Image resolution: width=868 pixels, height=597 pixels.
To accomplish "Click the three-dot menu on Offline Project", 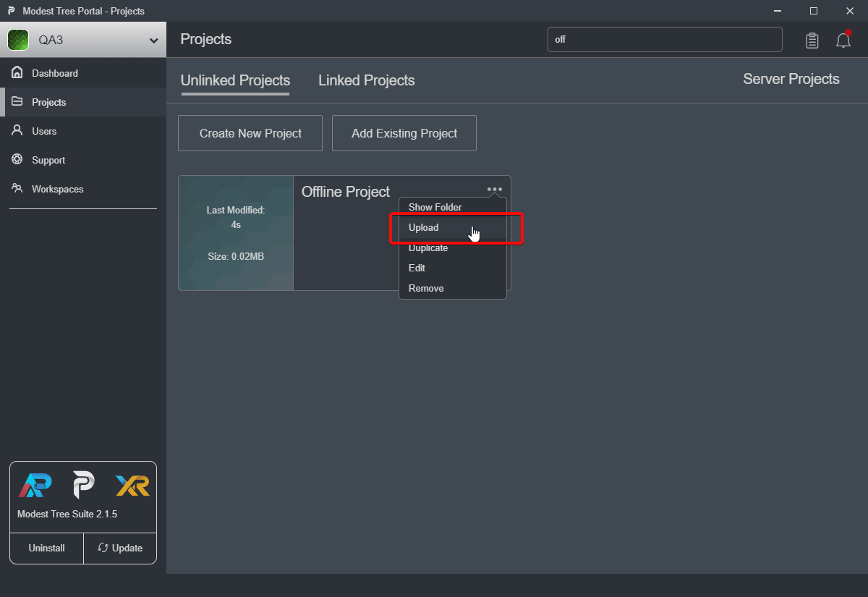I will click(x=495, y=190).
